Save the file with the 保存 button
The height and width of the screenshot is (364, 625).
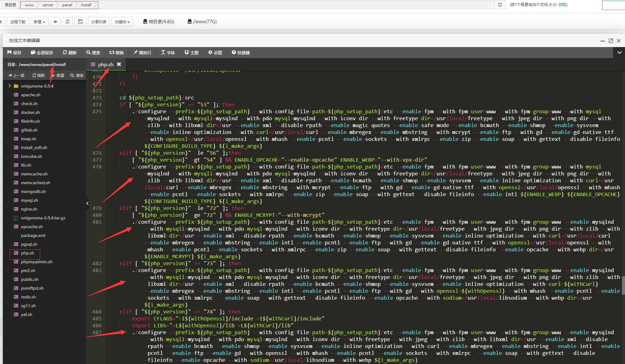(x=14, y=52)
